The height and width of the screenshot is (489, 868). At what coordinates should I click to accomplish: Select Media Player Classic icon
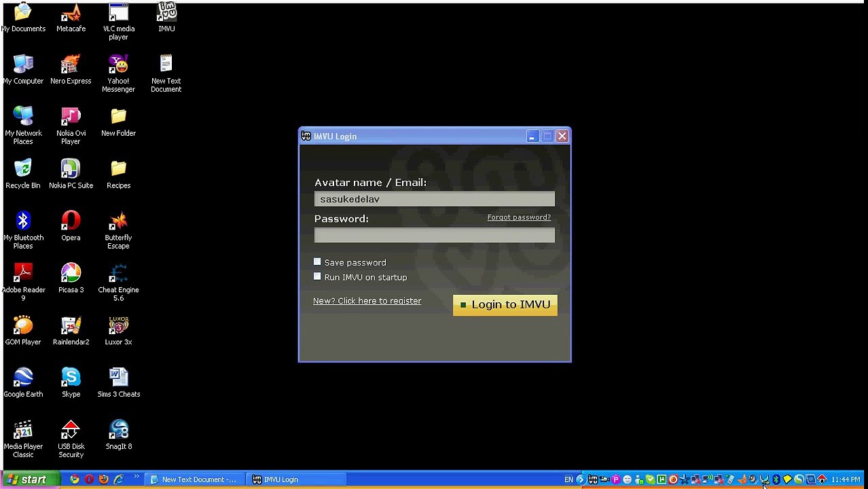coord(23,439)
